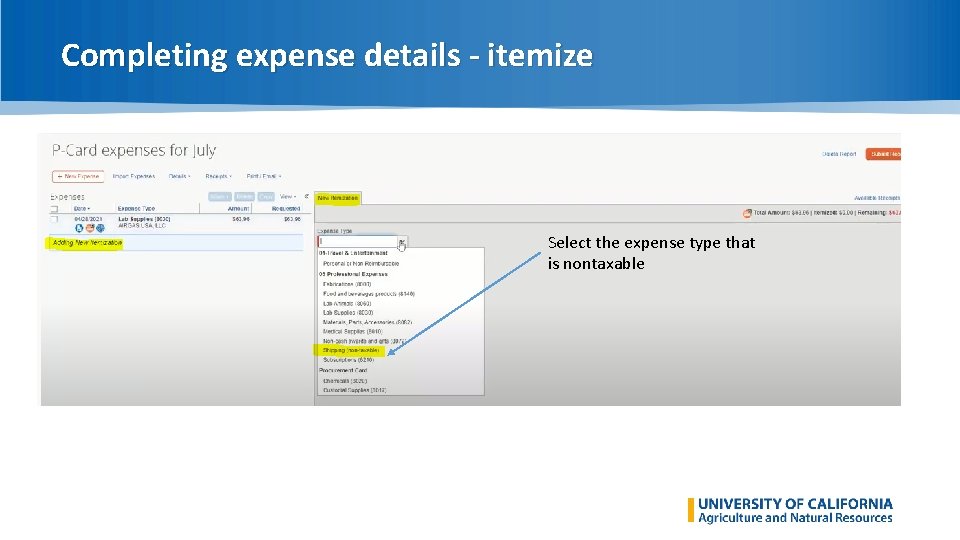This screenshot has width=960, height=540.
Task: Click the blue first icon under expense date
Action: coord(79,228)
